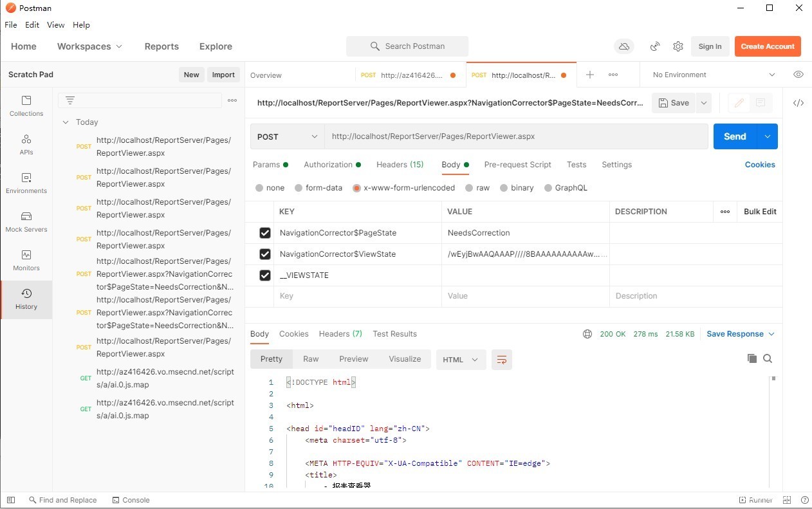Screen dimensions: 812x509
Task: Uncheck the __VIEWSTATE parameter checkbox
Action: (264, 275)
